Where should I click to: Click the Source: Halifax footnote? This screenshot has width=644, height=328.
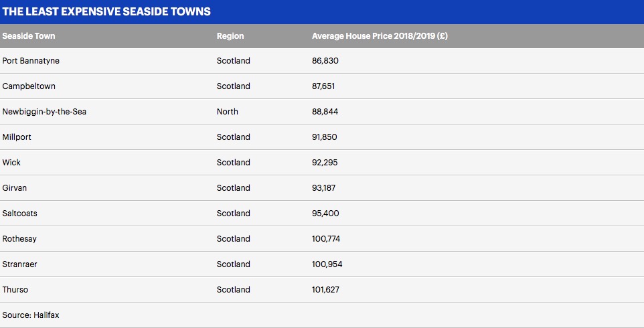[x=31, y=315]
